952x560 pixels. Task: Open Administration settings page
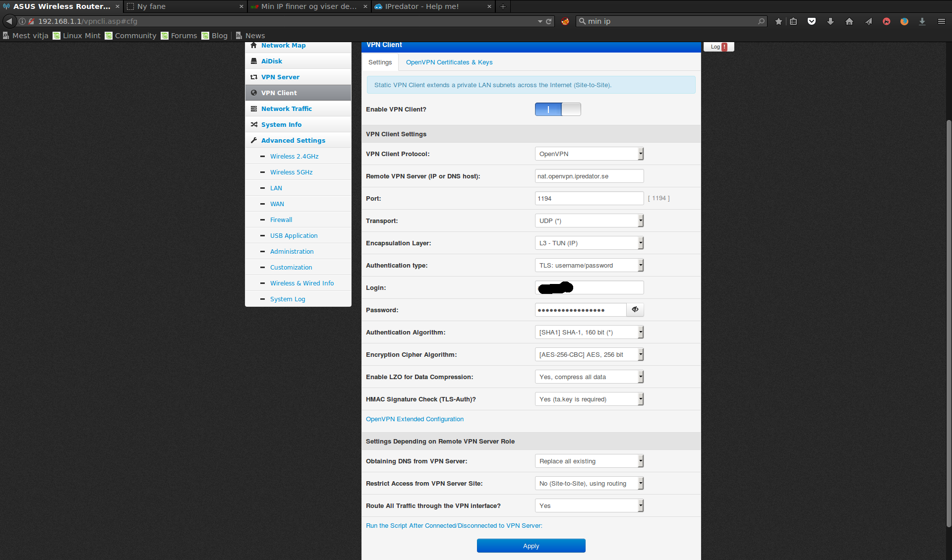click(292, 251)
